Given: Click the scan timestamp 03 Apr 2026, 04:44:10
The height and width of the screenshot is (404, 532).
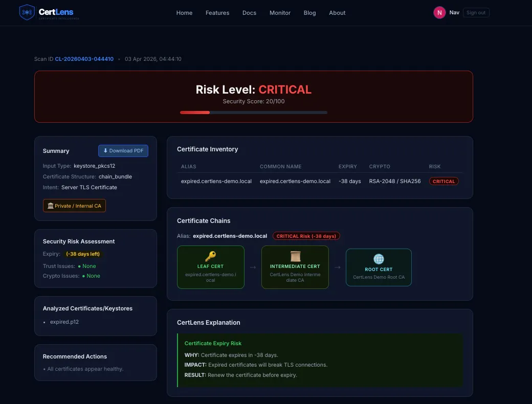Looking at the screenshot, I should [153, 59].
